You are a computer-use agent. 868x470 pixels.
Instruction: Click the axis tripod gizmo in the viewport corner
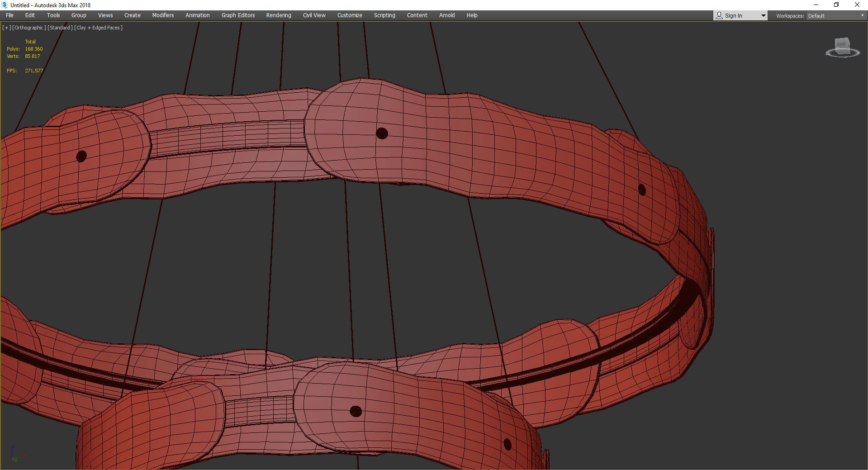point(16,453)
